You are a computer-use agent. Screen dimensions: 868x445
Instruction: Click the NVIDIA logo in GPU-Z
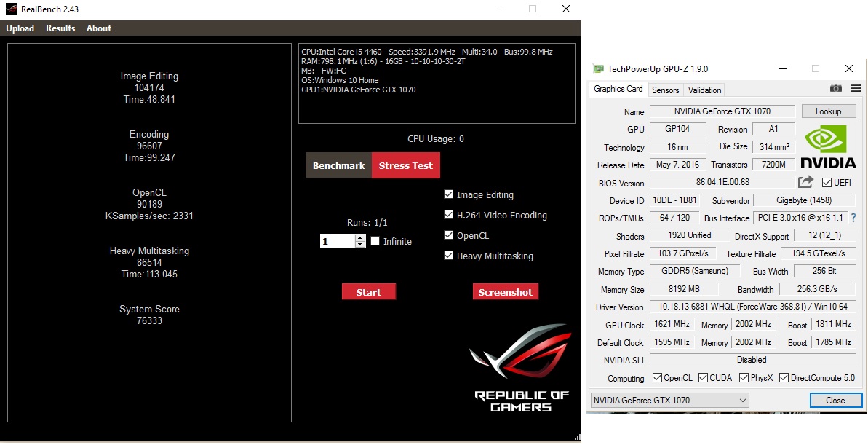coord(827,148)
